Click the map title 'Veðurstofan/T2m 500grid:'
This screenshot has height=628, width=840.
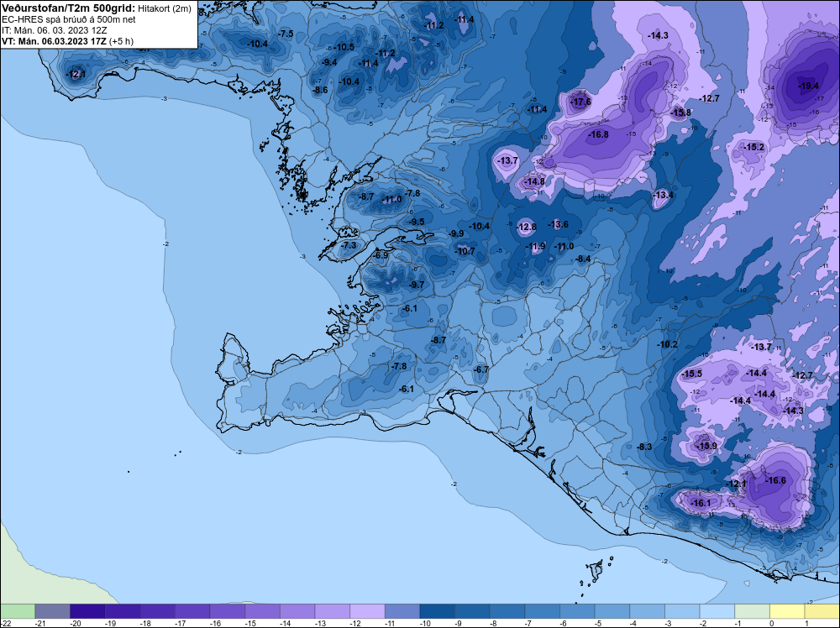[68, 8]
